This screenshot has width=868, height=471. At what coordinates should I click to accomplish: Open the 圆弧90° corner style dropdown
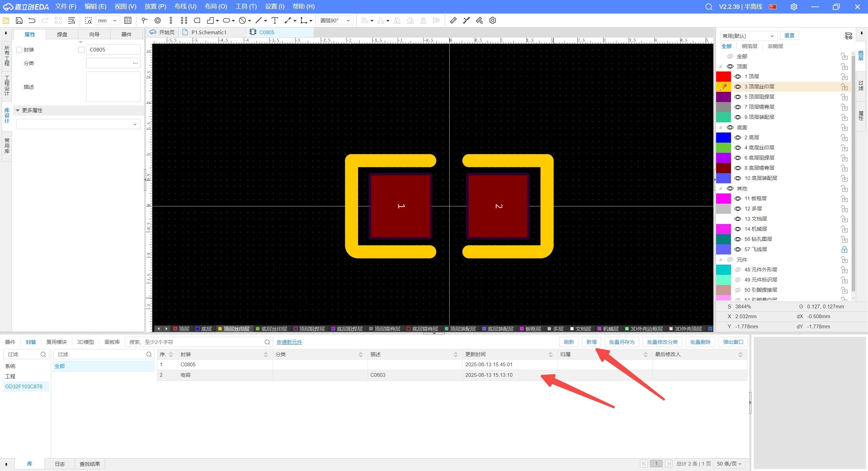tap(335, 21)
